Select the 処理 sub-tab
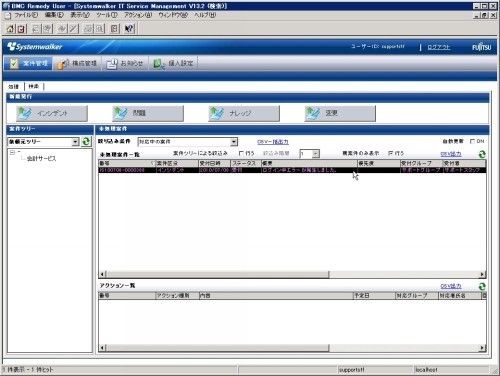Screen dimensions: 500x376 14,87
